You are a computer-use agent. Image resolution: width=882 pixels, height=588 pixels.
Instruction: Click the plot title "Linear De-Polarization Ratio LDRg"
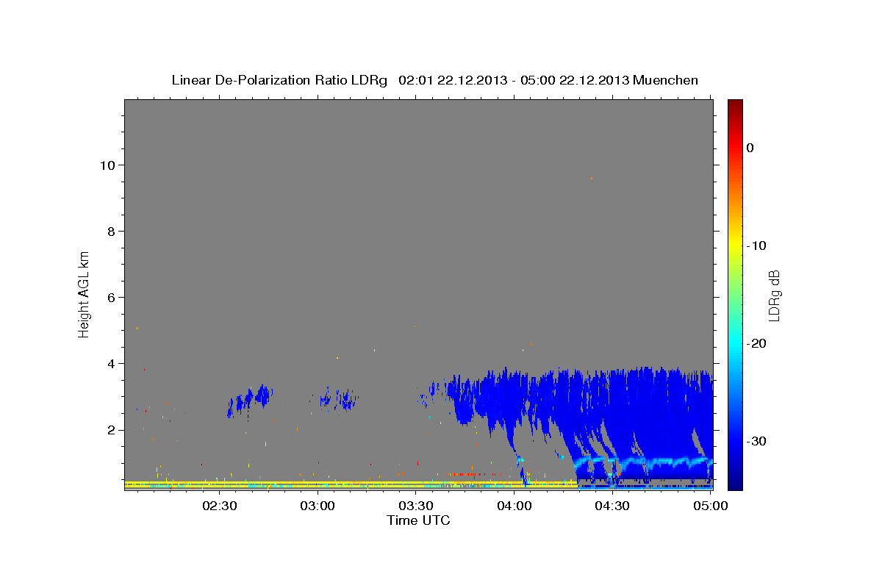(279, 80)
